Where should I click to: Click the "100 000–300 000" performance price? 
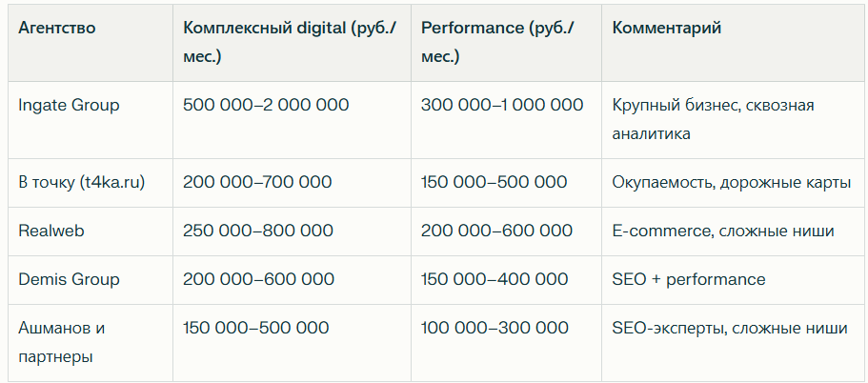494,328
